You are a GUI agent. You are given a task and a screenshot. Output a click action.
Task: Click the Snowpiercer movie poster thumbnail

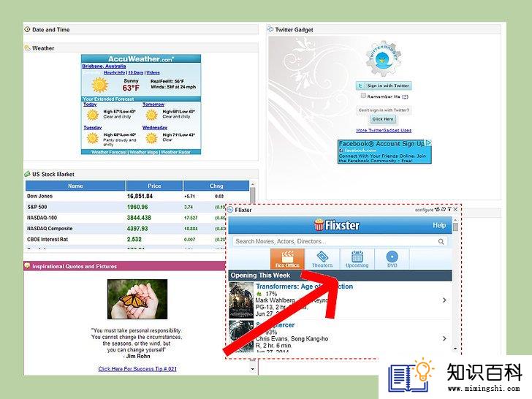point(241,337)
